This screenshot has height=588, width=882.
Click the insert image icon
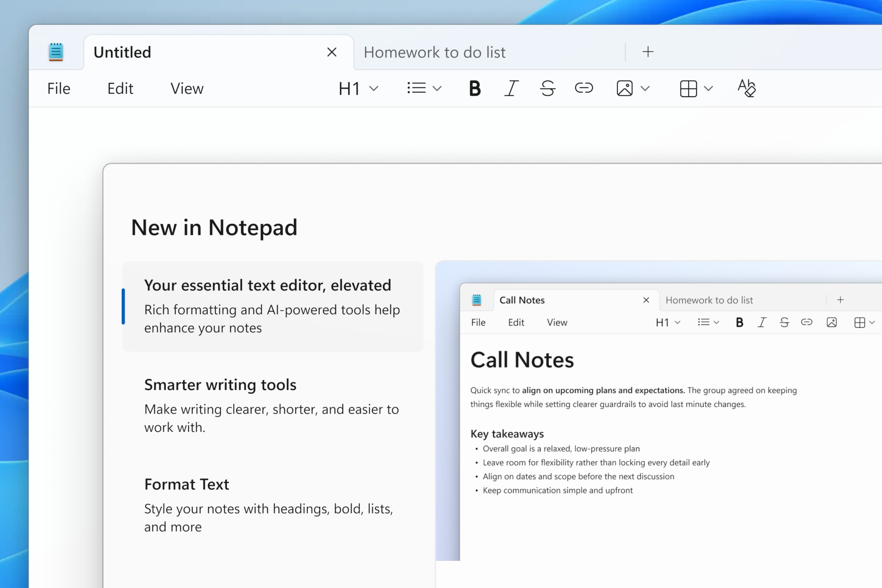[624, 88]
